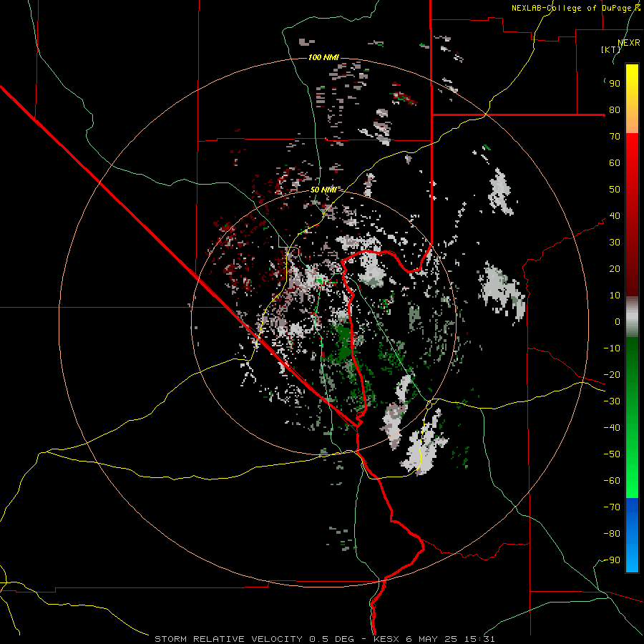Click the -30 value on velocity scale

612,401
